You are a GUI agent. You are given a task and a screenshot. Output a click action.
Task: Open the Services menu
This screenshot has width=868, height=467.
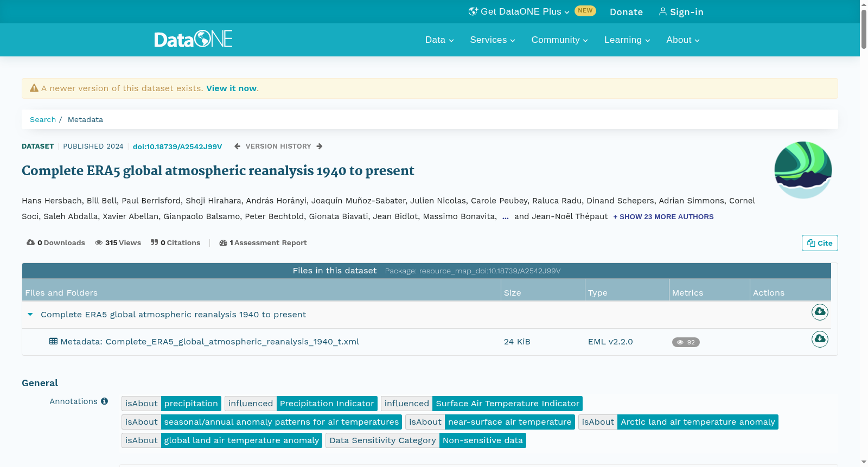493,40
